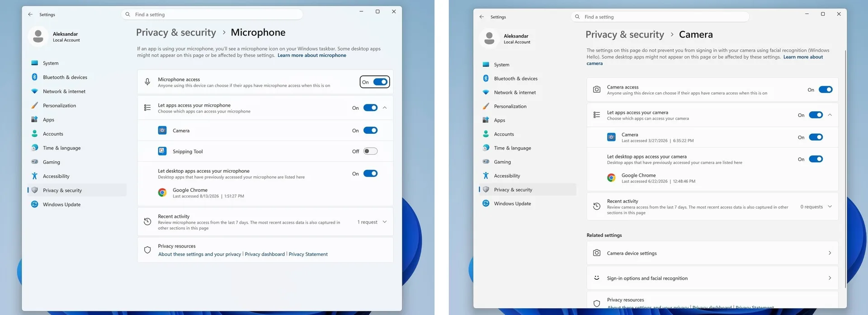Turn off Camera access toggle
Viewport: 868px width, 315px height.
pos(826,89)
